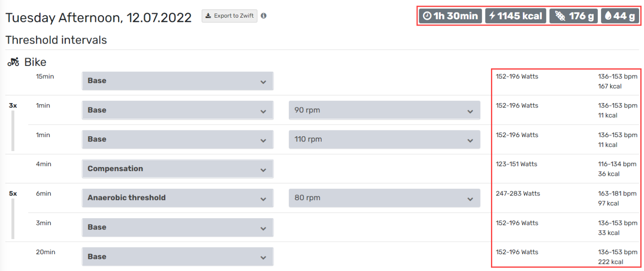Open the 110 rpm cadence dropdown

click(384, 139)
